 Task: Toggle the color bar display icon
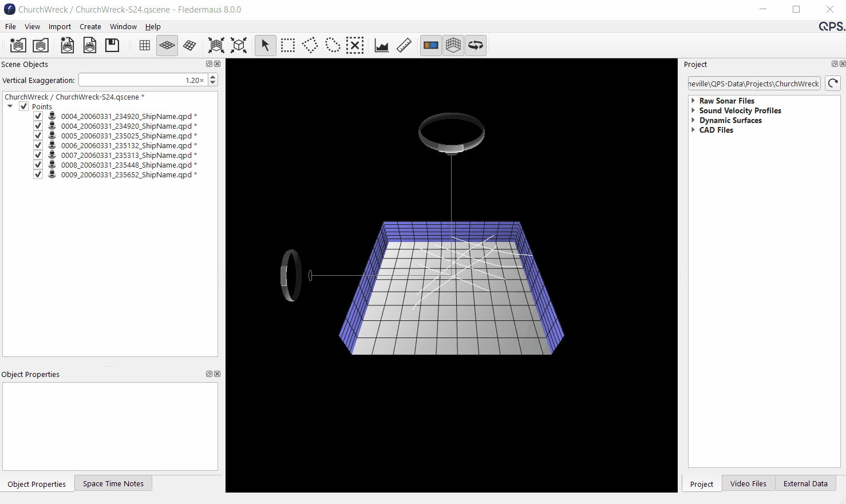431,45
